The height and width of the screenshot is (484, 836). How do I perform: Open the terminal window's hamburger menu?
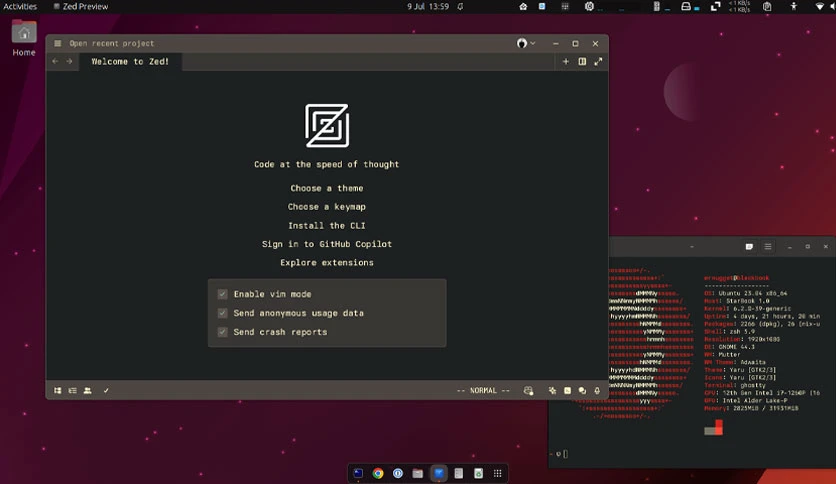[768, 247]
